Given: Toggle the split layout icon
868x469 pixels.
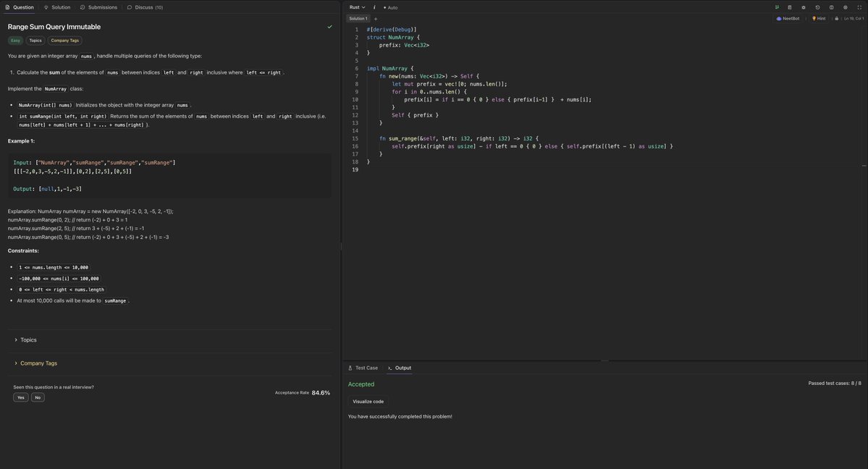Looking at the screenshot, I should pos(832,7).
